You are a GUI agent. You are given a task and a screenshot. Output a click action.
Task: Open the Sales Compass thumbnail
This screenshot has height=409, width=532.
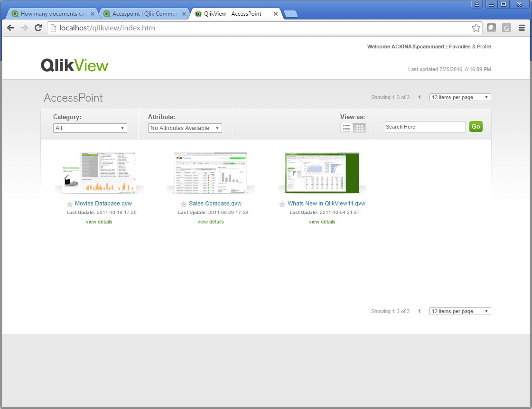point(210,173)
